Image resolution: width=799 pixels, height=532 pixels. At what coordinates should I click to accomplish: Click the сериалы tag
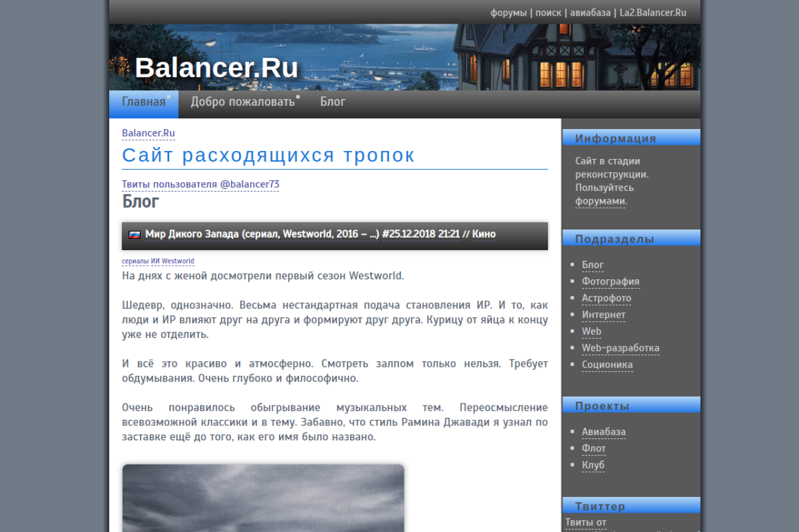click(x=135, y=261)
